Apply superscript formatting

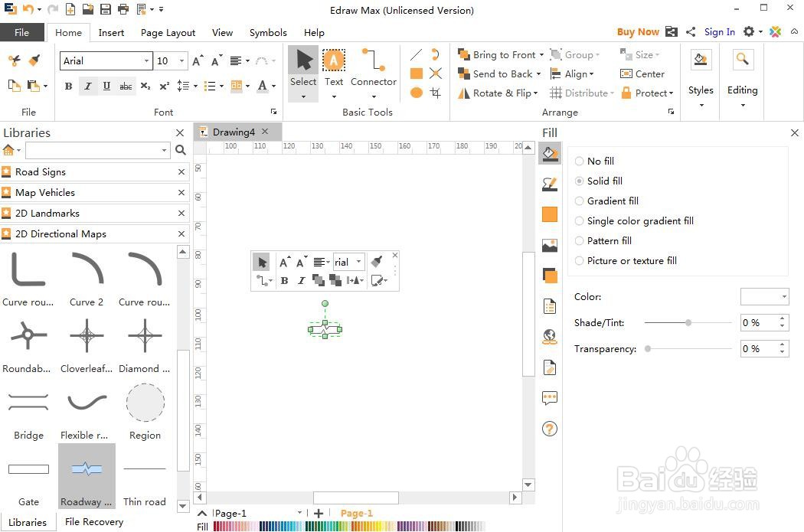click(164, 86)
